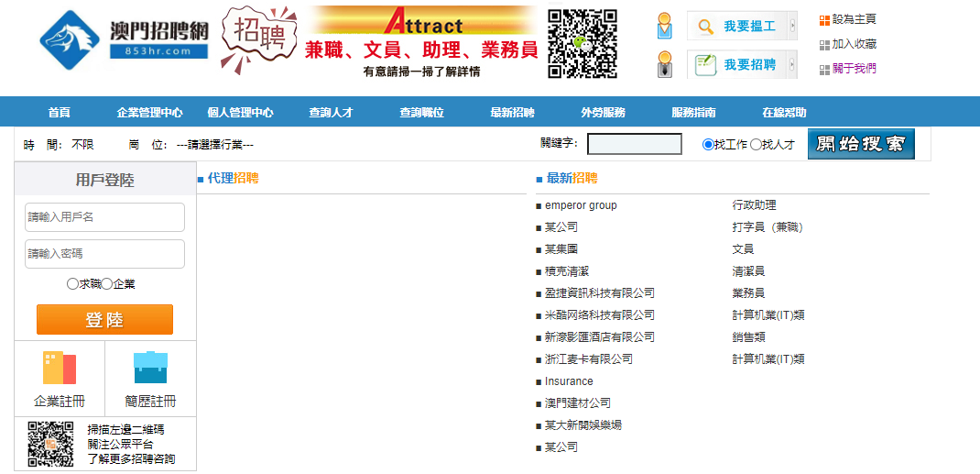The image size is (980, 474).
Task: Open the Insurance job listing
Action: pyautogui.click(x=569, y=381)
